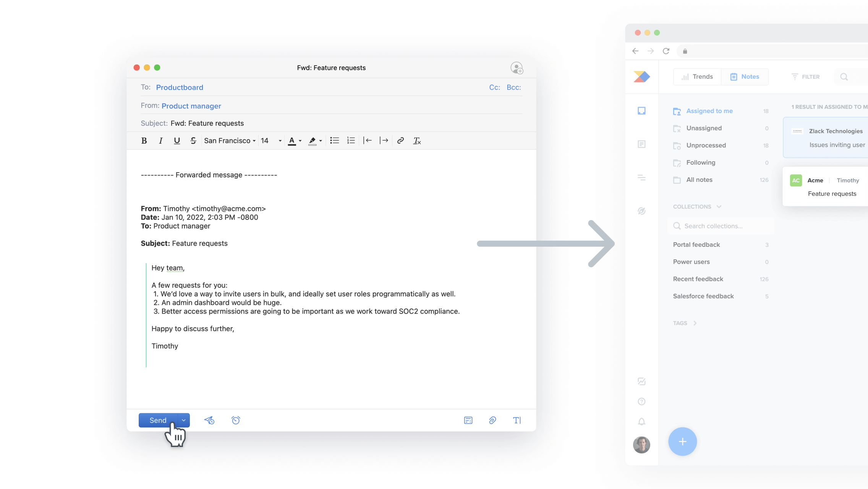Click the highlight color marker icon
868x489 pixels.
312,141
